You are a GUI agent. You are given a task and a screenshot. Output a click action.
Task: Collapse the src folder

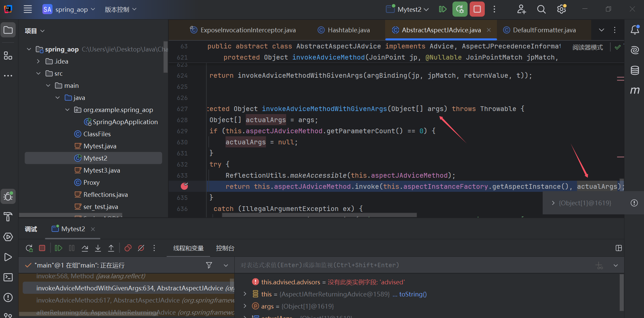click(38, 73)
